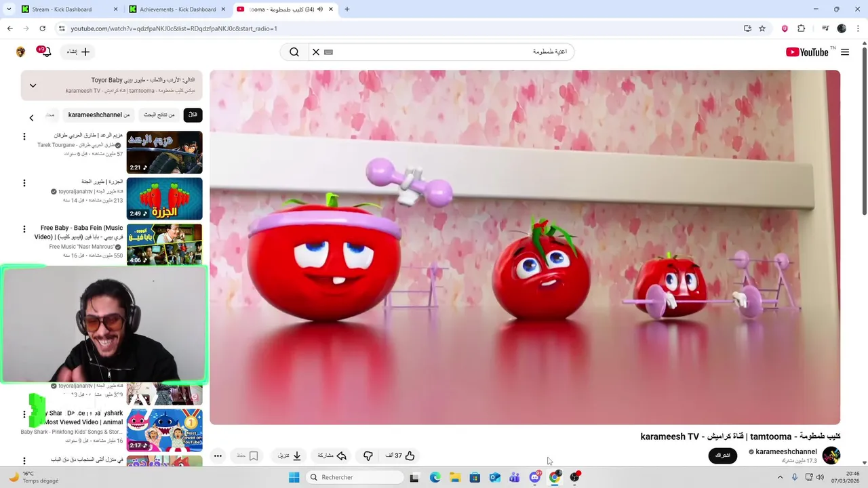868x488 pixels.
Task: View site information icon in address bar
Action: click(x=61, y=28)
